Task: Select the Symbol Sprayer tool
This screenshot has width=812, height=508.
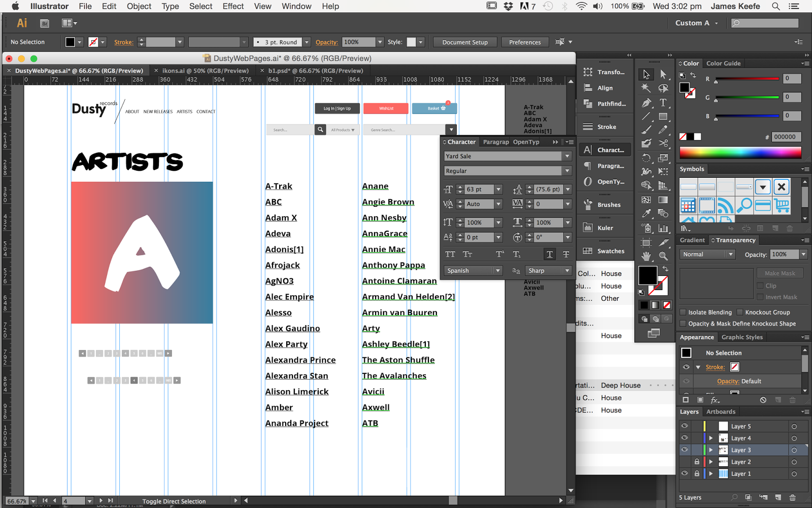Action: pyautogui.click(x=646, y=229)
